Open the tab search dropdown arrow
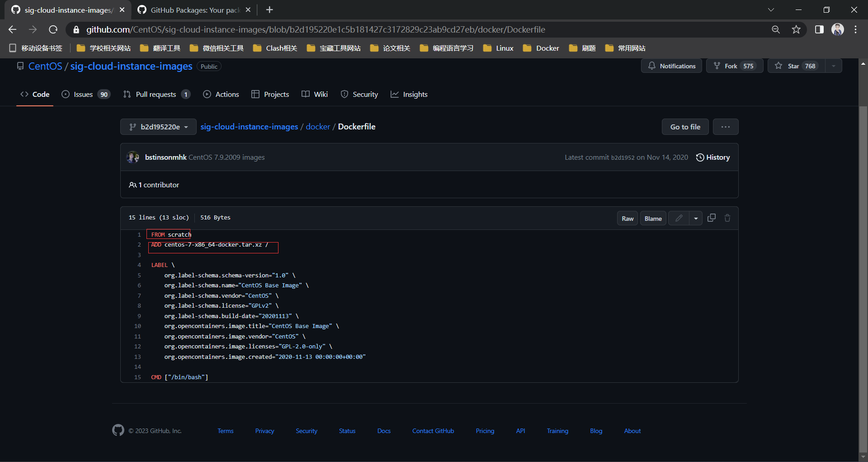Screen dimensions: 868x462 pyautogui.click(x=771, y=10)
